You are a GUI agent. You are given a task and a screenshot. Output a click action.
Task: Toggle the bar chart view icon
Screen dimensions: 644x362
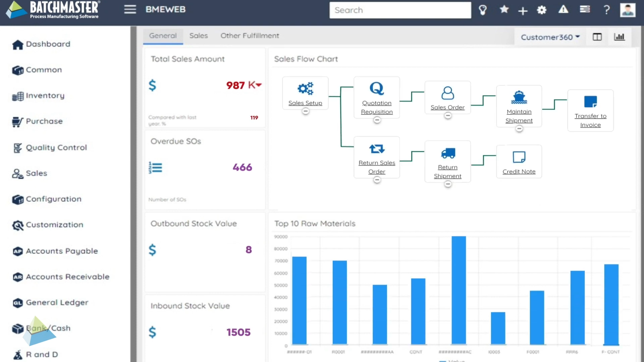619,37
